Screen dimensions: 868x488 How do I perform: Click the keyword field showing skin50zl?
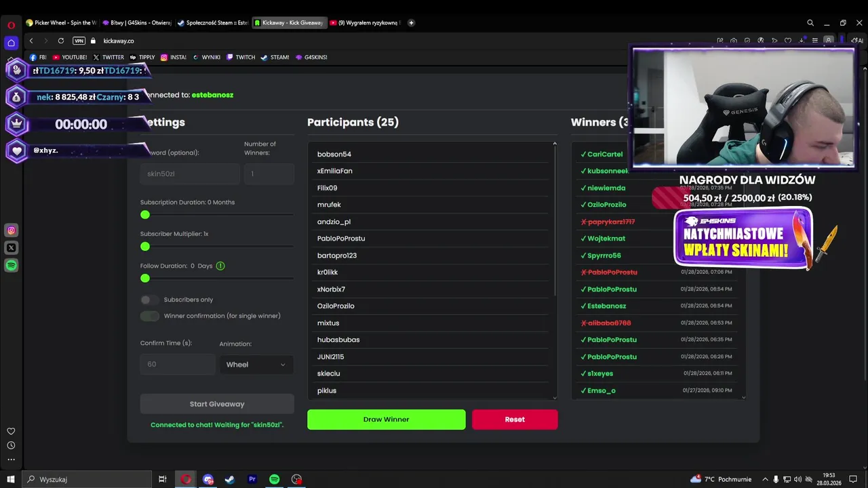click(190, 174)
